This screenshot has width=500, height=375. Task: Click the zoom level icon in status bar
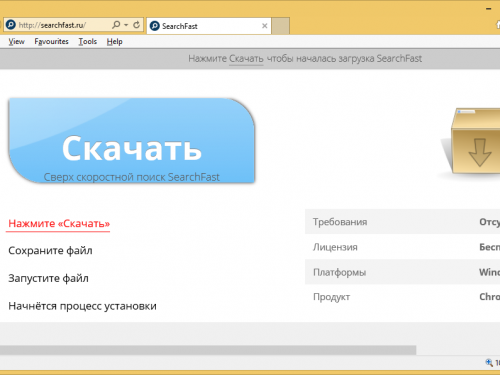coord(489,362)
